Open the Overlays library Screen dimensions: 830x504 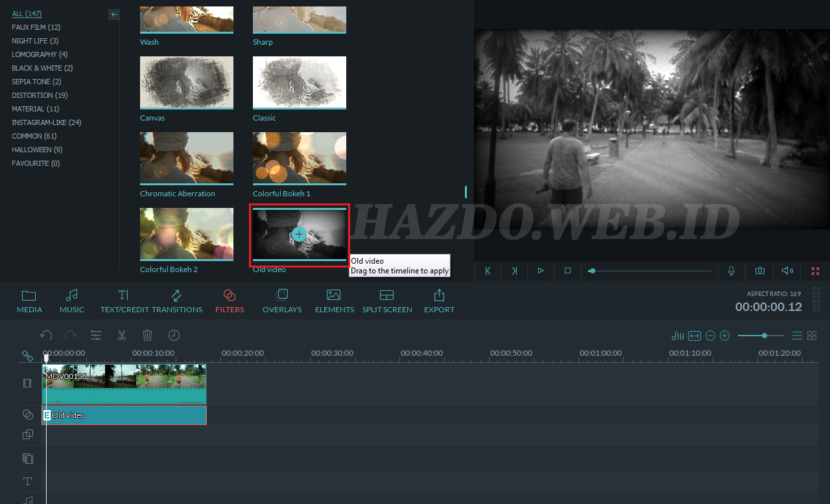pyautogui.click(x=282, y=301)
